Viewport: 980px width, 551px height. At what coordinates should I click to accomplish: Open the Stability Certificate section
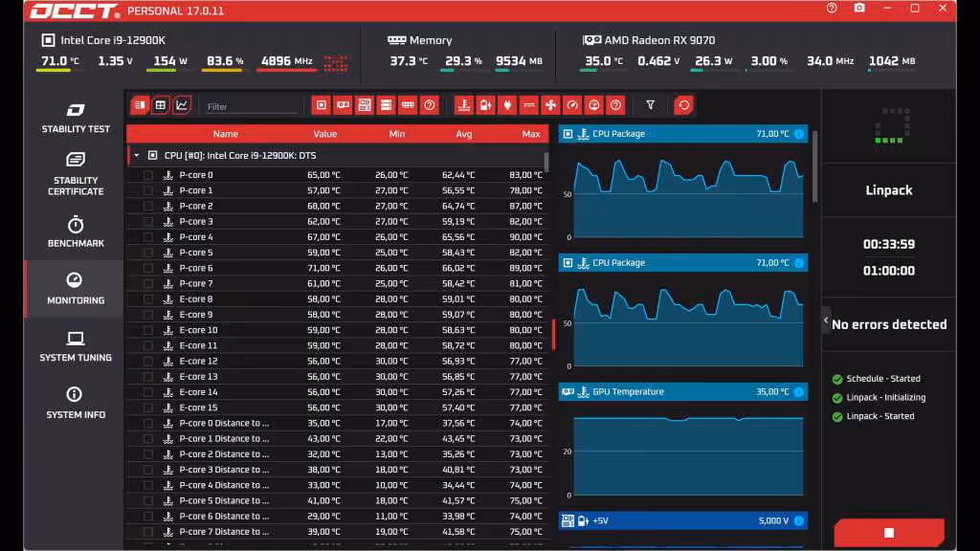(x=76, y=174)
